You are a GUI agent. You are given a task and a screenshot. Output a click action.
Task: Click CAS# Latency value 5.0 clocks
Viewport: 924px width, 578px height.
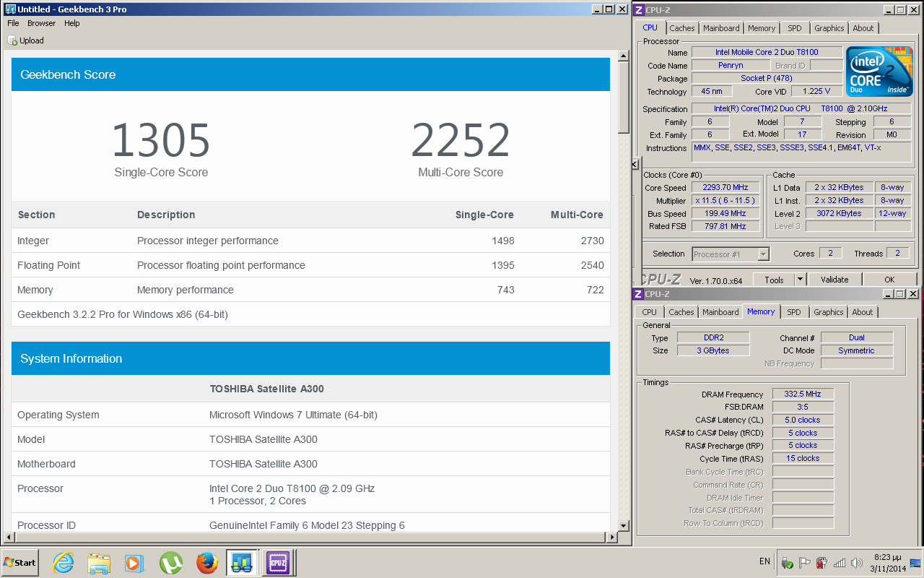coord(803,420)
